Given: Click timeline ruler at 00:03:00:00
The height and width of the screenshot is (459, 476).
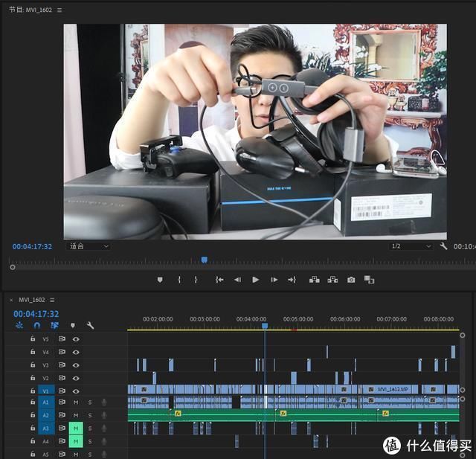Looking at the screenshot, I should coord(205,319).
